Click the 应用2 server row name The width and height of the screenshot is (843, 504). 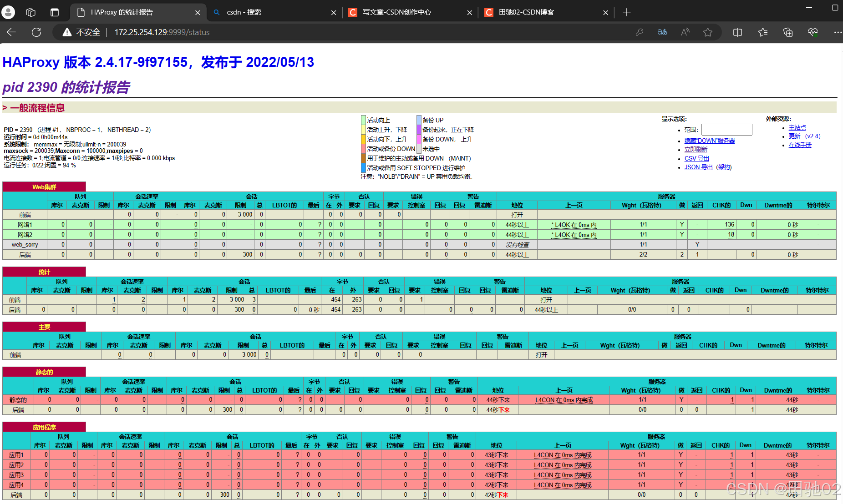[x=16, y=465]
